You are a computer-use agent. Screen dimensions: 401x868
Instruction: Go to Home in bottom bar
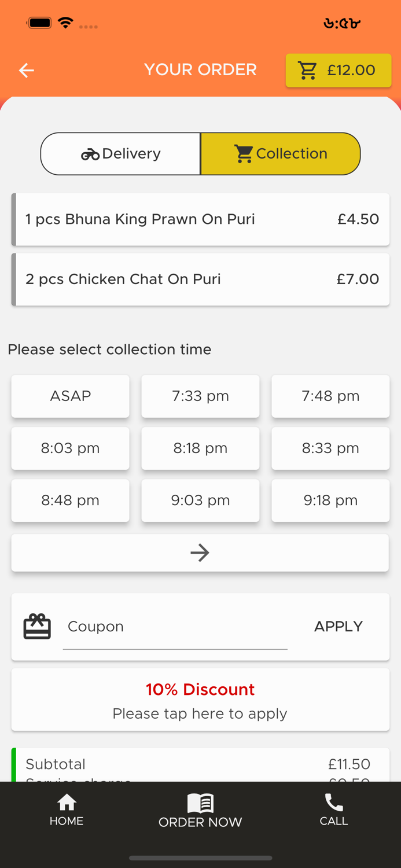(x=67, y=809)
